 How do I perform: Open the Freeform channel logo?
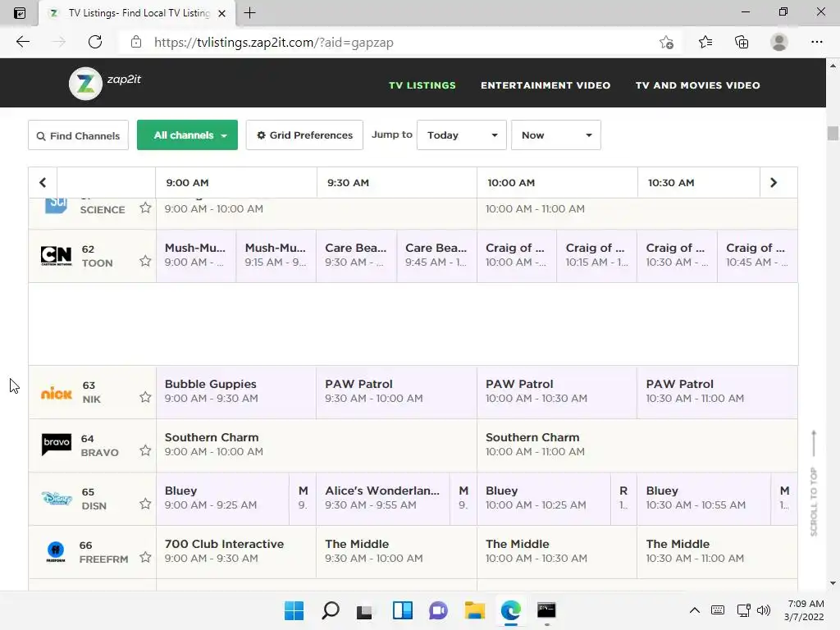tap(56, 552)
